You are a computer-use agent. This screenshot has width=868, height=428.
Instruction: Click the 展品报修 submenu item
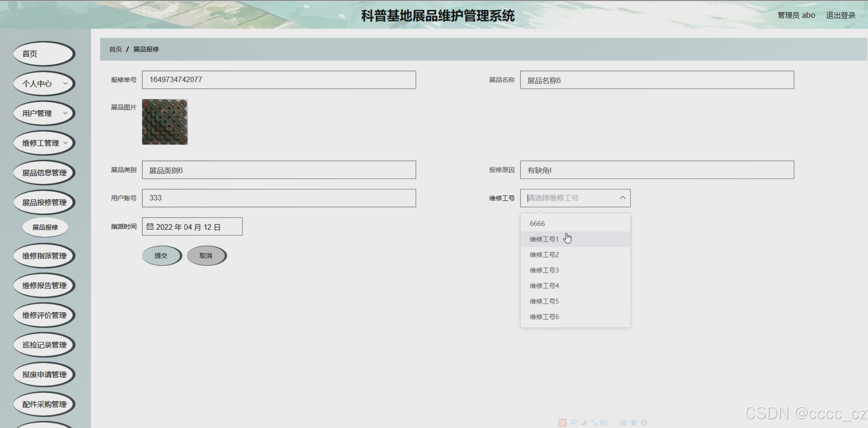tap(45, 227)
